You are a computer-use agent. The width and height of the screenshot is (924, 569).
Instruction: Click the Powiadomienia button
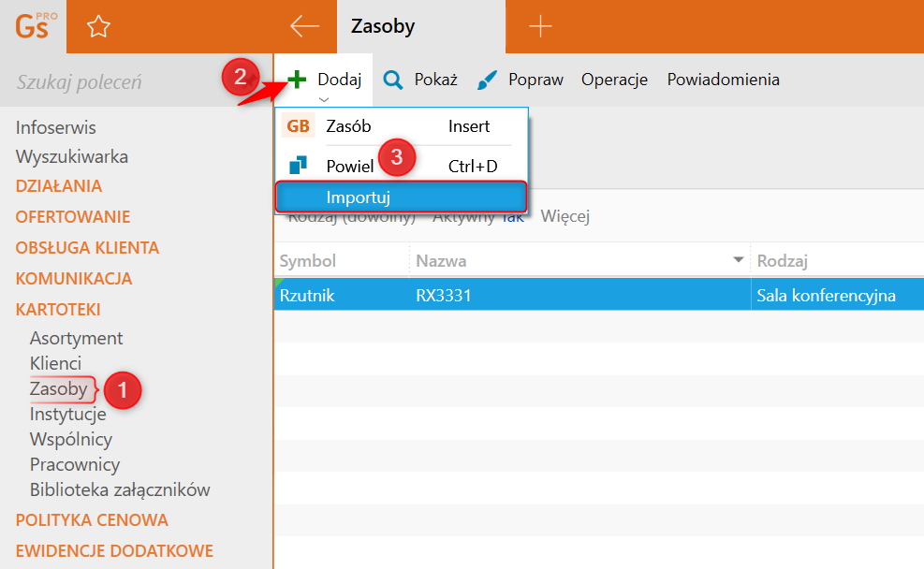[723, 80]
